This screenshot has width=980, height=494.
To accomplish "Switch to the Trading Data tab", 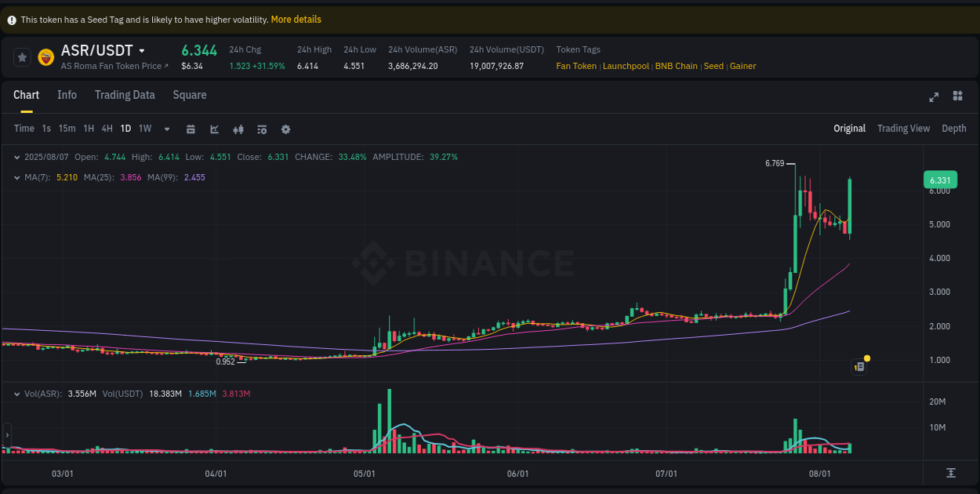I will click(x=125, y=95).
